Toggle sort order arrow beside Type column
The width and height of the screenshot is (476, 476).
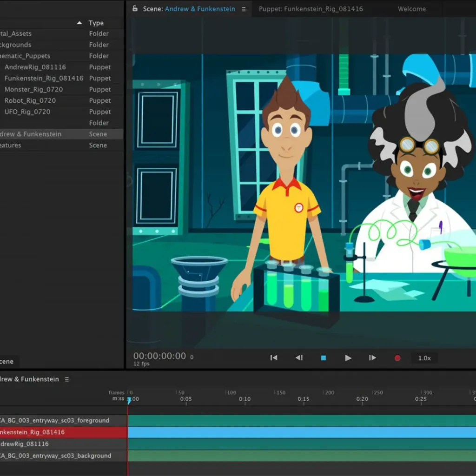(x=79, y=23)
